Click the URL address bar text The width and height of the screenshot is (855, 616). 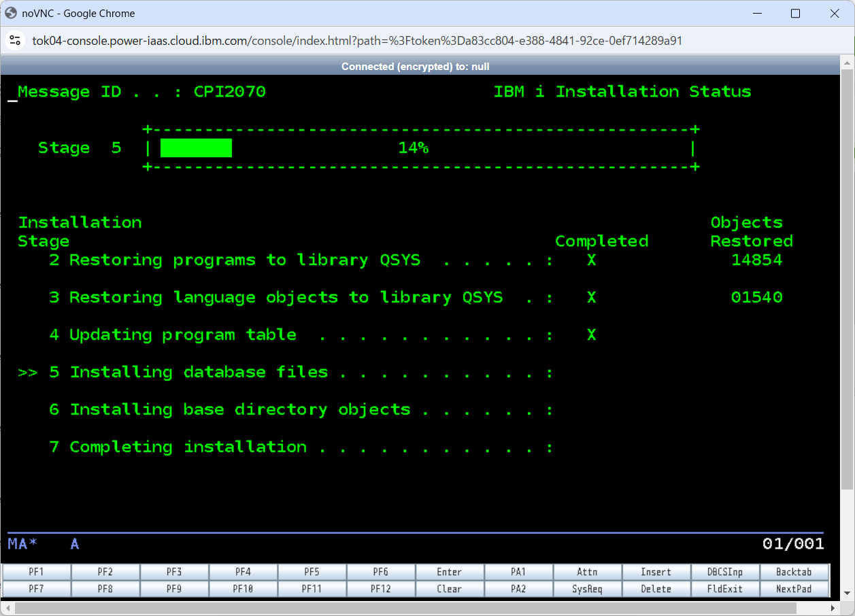click(357, 41)
